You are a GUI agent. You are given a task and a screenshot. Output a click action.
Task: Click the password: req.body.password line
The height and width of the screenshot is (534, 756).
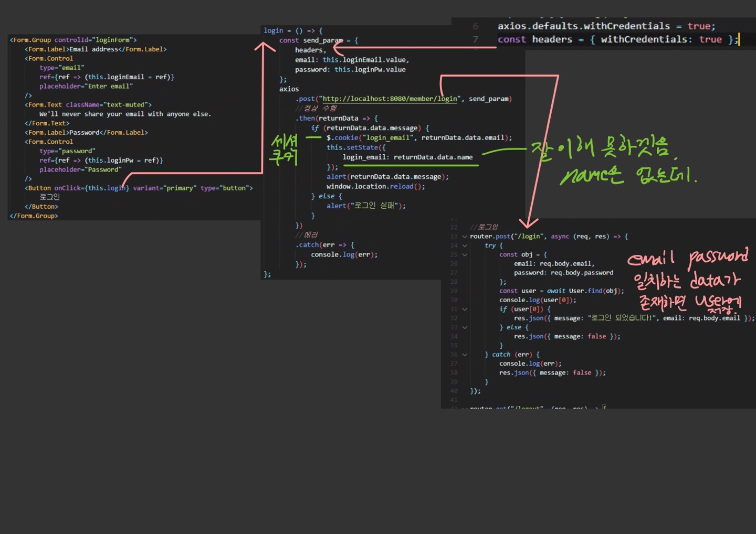pyautogui.click(x=563, y=273)
